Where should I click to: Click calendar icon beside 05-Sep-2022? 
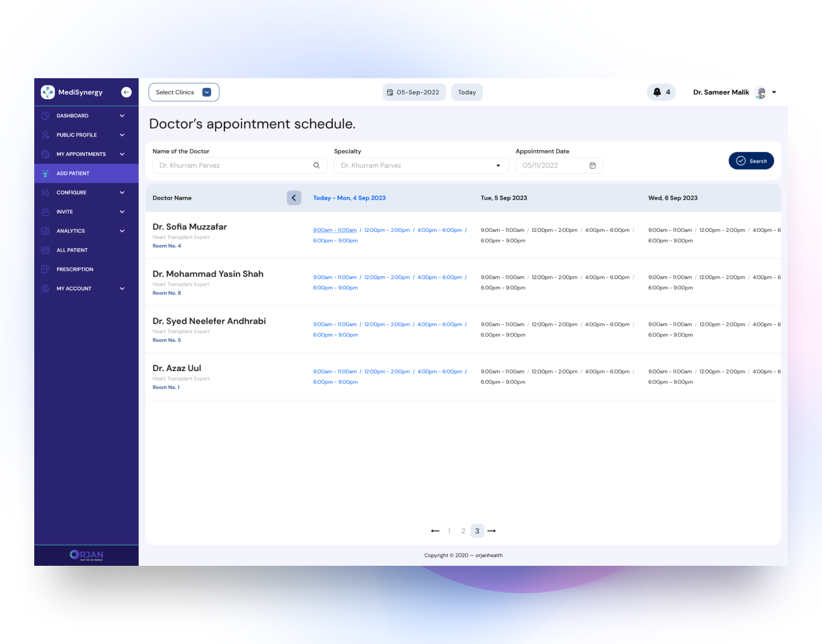pos(390,92)
